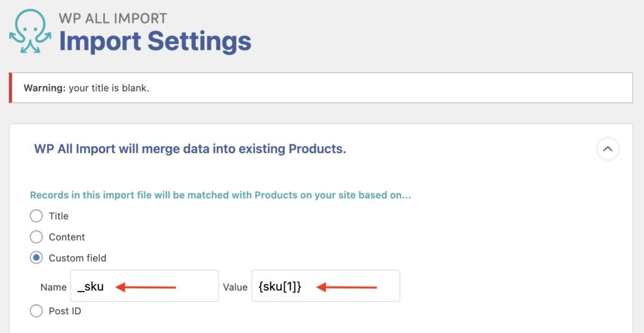Click the 'Title' option label text
The height and width of the screenshot is (333, 644).
tap(58, 216)
